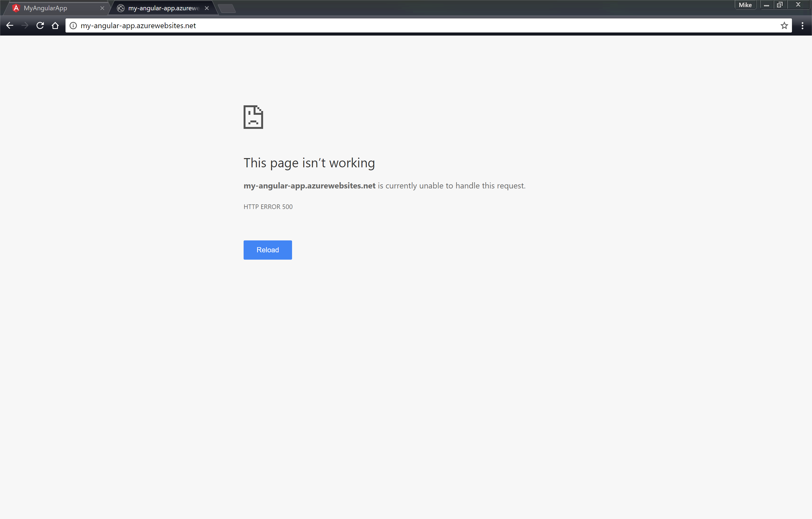812x519 pixels.
Task: Close the azurewebsites error tab
Action: point(206,8)
